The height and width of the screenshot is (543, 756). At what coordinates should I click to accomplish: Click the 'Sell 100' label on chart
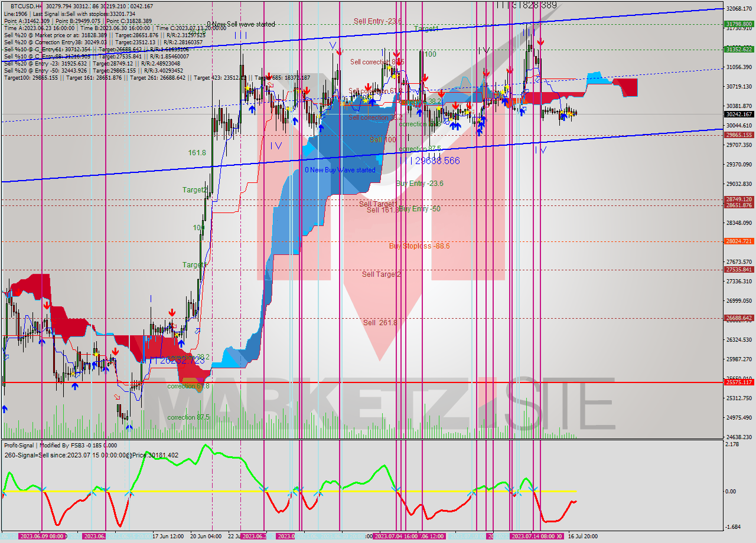tap(383, 140)
